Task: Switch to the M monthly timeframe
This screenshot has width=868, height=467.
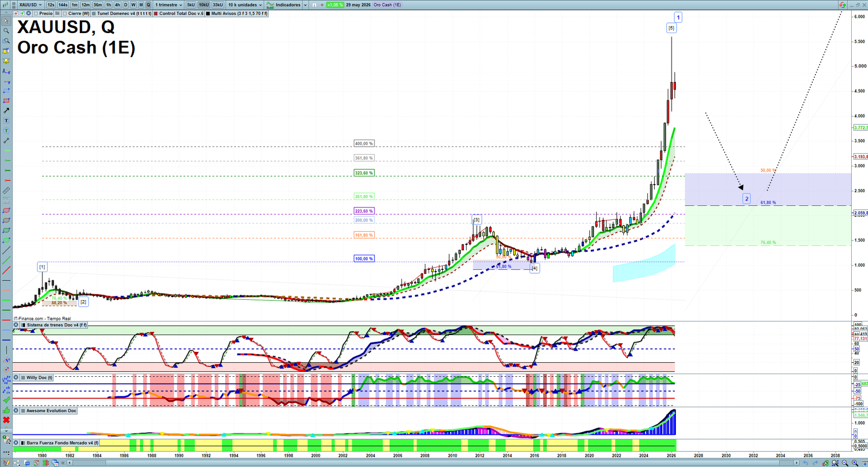Action: point(141,5)
